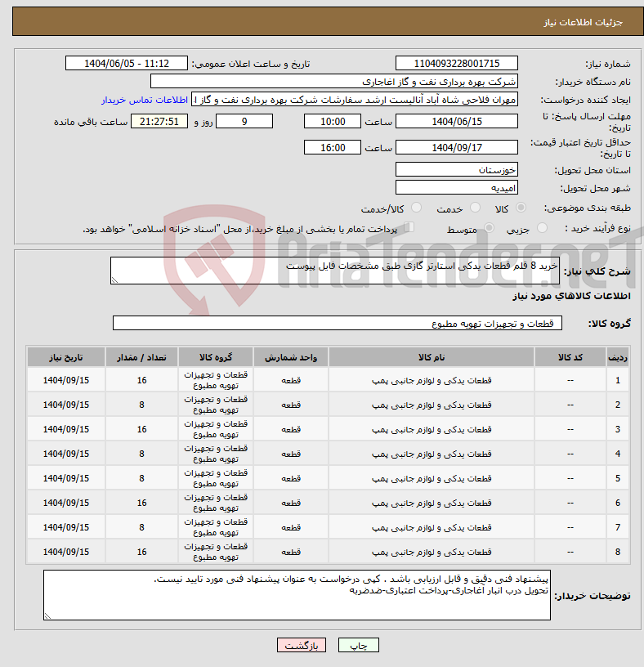Image resolution: width=644 pixels, height=667 pixels.
Task: Click the validity time field 16:00
Action: (332, 148)
